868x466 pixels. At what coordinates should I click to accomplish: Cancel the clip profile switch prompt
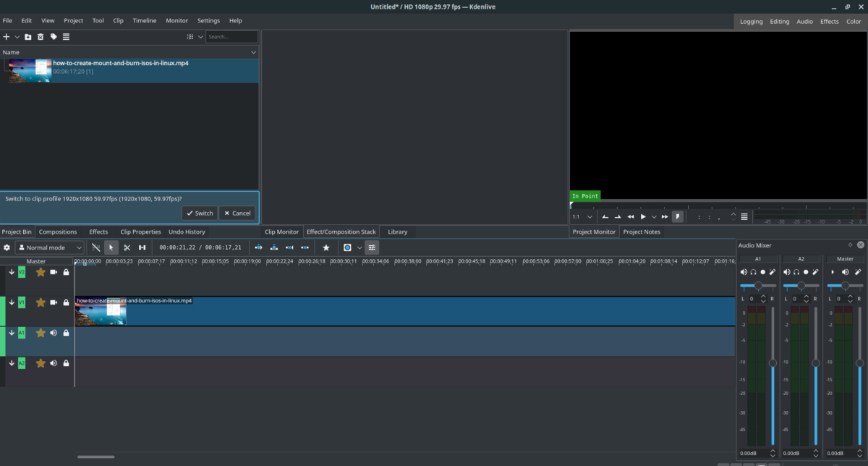[x=237, y=213]
